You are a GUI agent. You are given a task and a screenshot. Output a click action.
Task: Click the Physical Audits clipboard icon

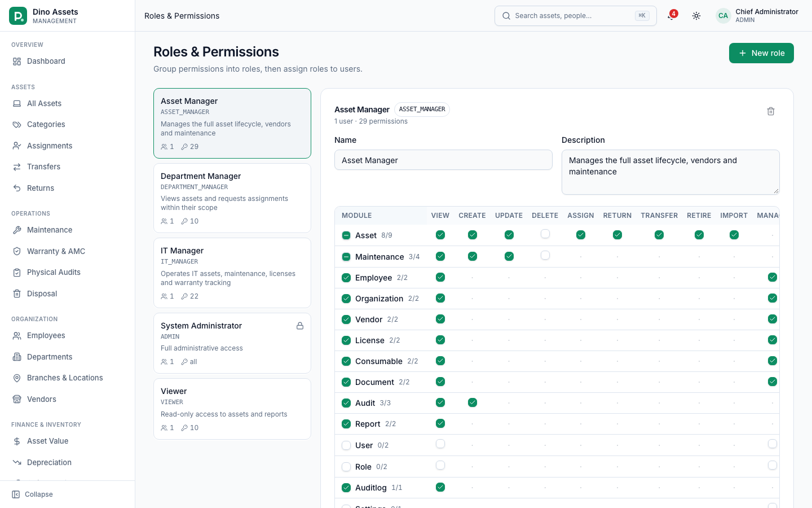click(17, 273)
